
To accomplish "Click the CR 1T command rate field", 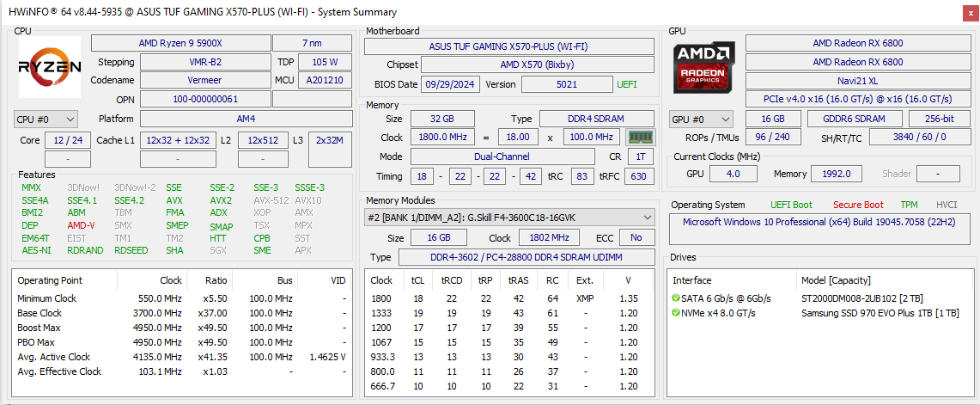I will [x=641, y=156].
